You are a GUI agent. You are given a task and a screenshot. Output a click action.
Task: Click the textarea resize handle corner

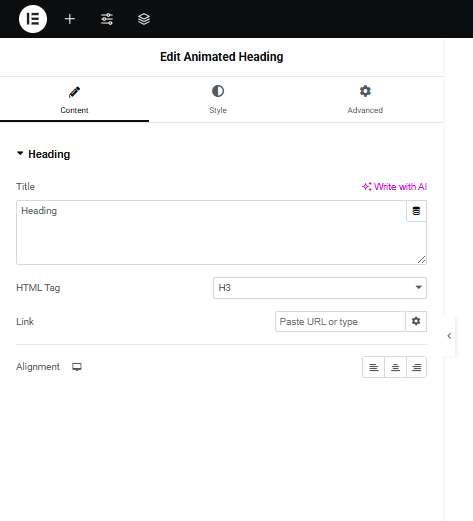pos(421,259)
